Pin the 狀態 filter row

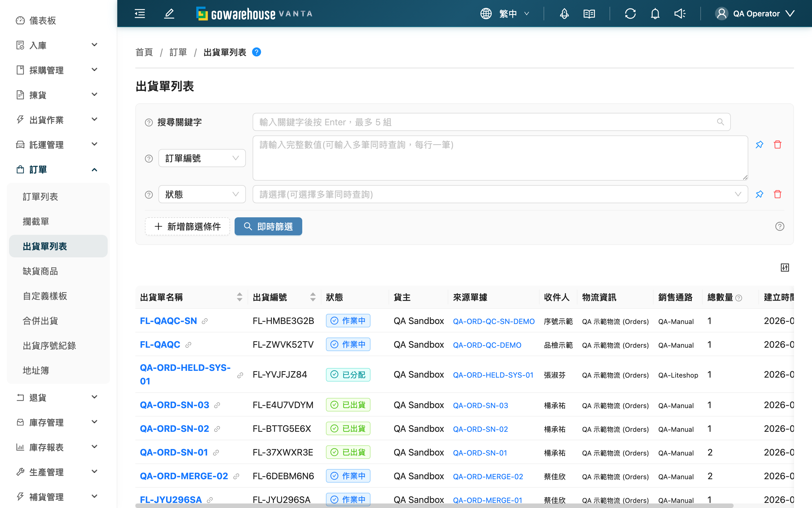click(x=759, y=194)
